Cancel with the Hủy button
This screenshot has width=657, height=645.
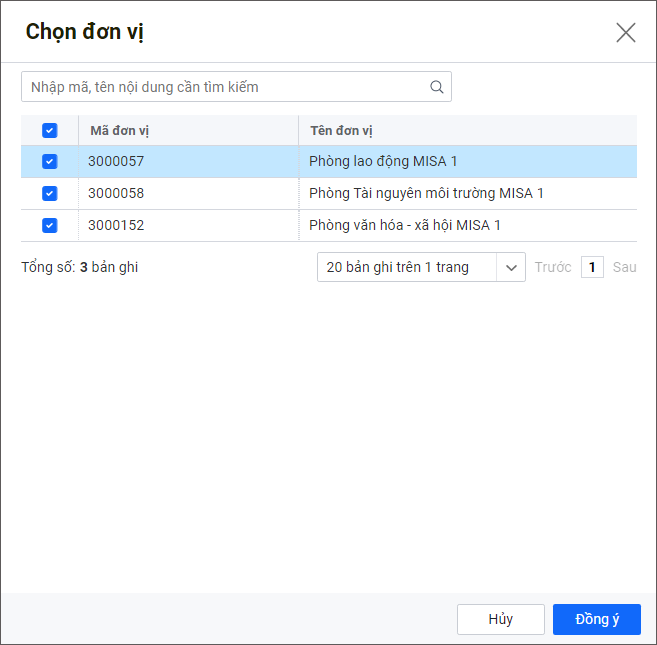pos(500,619)
